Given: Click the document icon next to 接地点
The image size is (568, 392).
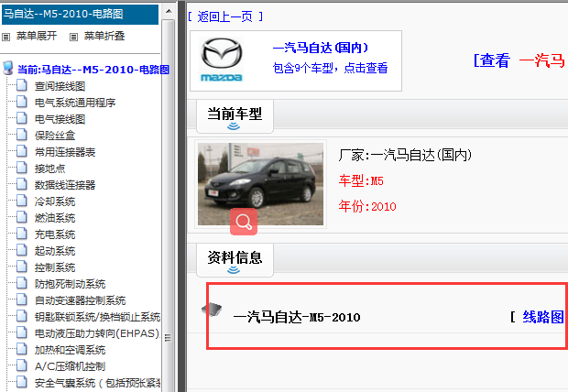Looking at the screenshot, I should click(x=22, y=168).
